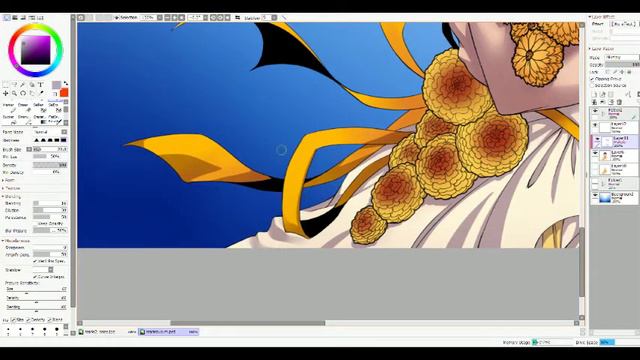640x360 pixels.
Task: Click the gray foreground color swatch
Action: [x=56, y=85]
